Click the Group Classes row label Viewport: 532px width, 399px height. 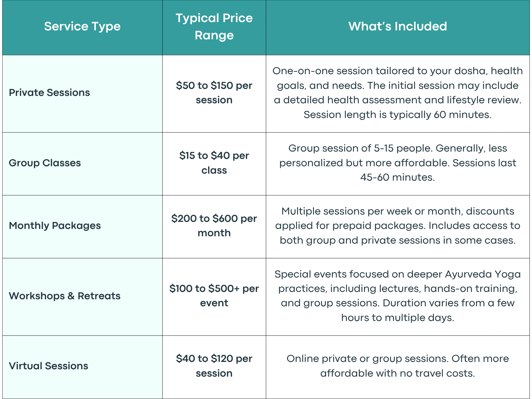point(45,163)
